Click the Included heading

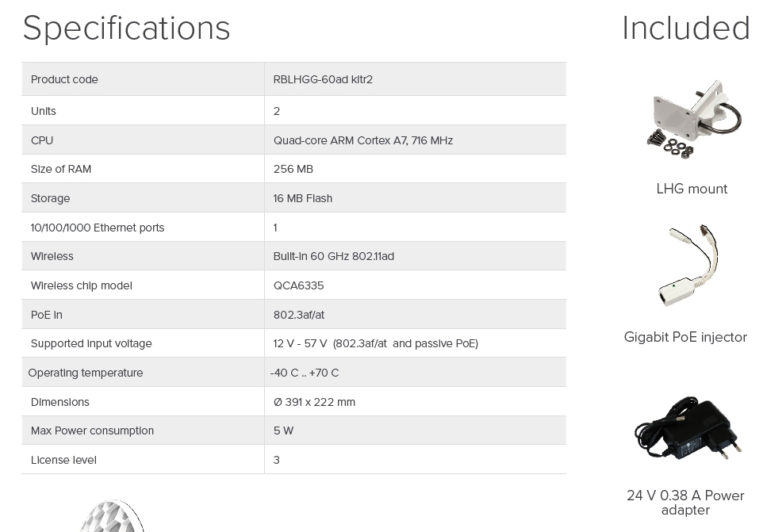[x=686, y=29]
